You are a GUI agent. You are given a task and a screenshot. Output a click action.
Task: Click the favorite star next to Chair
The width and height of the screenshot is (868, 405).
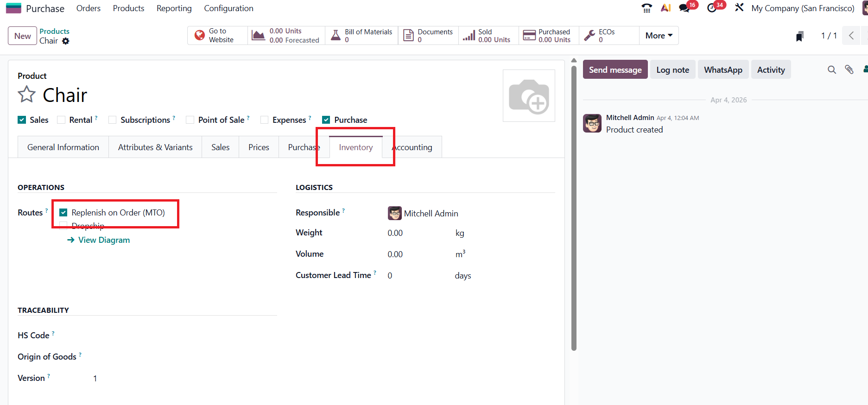(x=26, y=95)
